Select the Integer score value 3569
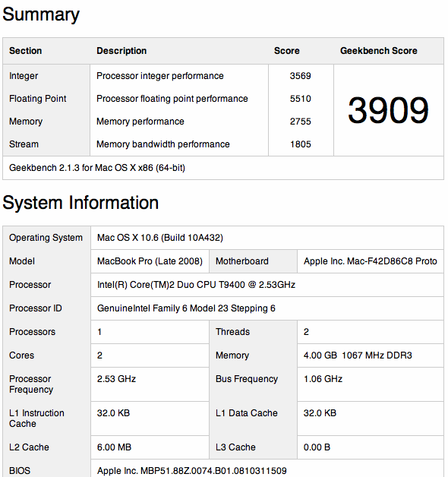The width and height of the screenshot is (448, 477). [x=300, y=76]
